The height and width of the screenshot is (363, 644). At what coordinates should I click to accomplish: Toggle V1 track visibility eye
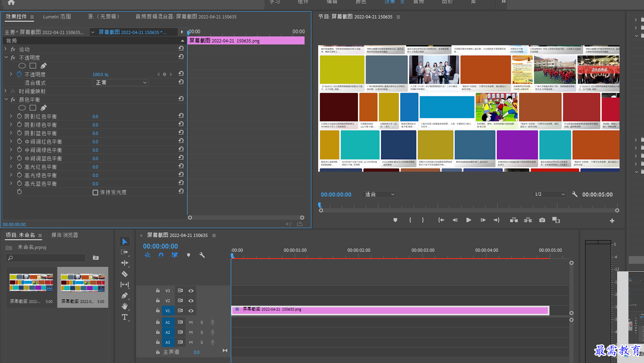[191, 311]
